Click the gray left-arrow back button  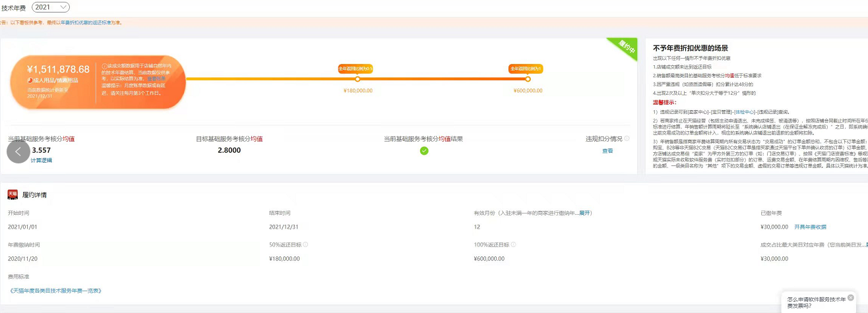point(18,152)
